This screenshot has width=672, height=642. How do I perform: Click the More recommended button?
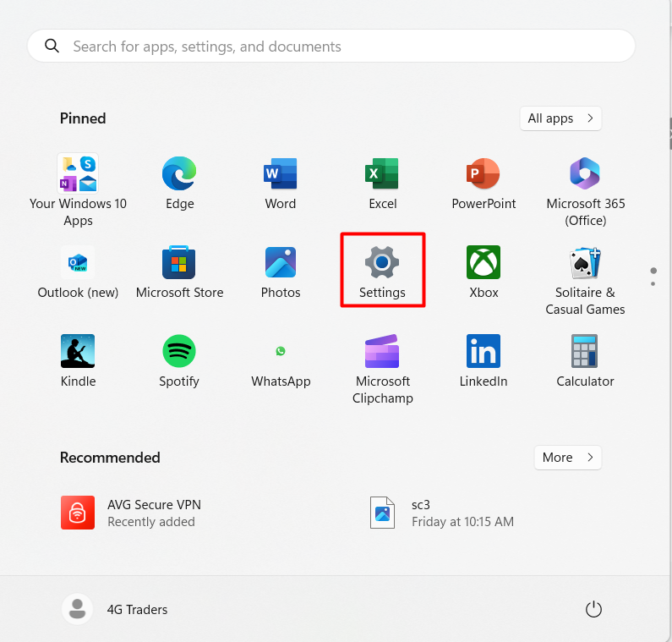click(567, 458)
